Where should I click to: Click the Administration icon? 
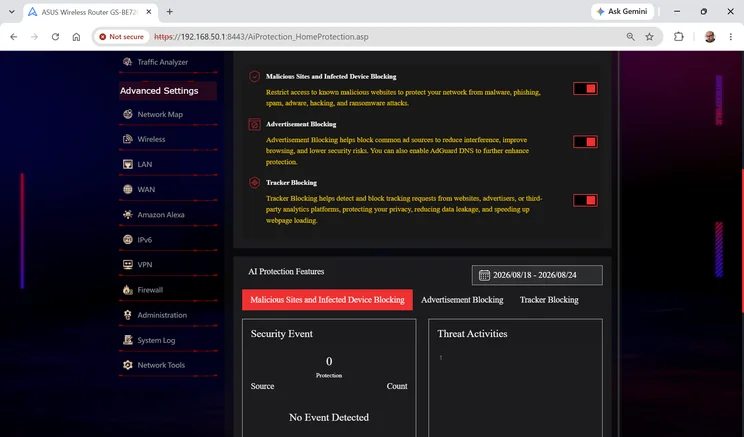point(128,315)
